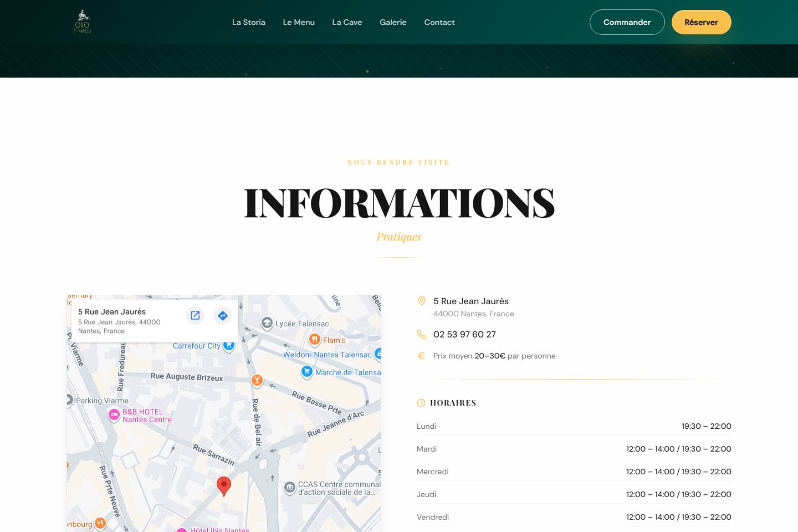
Task: Call phone number 02 53 97 60 27
Action: (x=464, y=334)
